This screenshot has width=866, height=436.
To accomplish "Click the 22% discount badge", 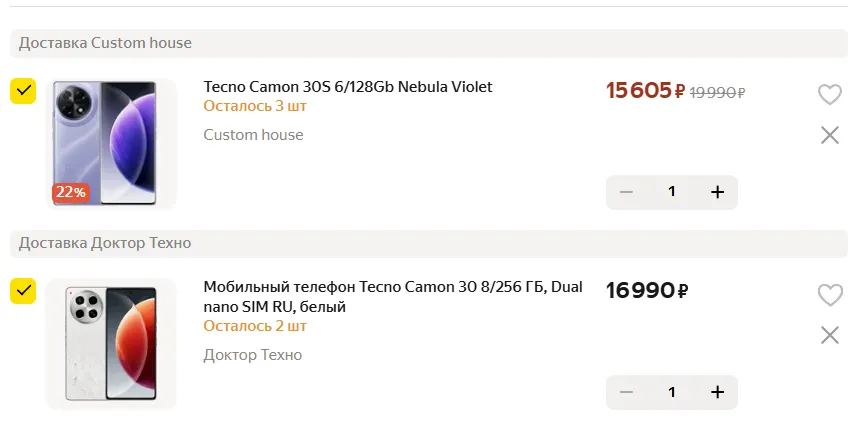I will pyautogui.click(x=70, y=192).
